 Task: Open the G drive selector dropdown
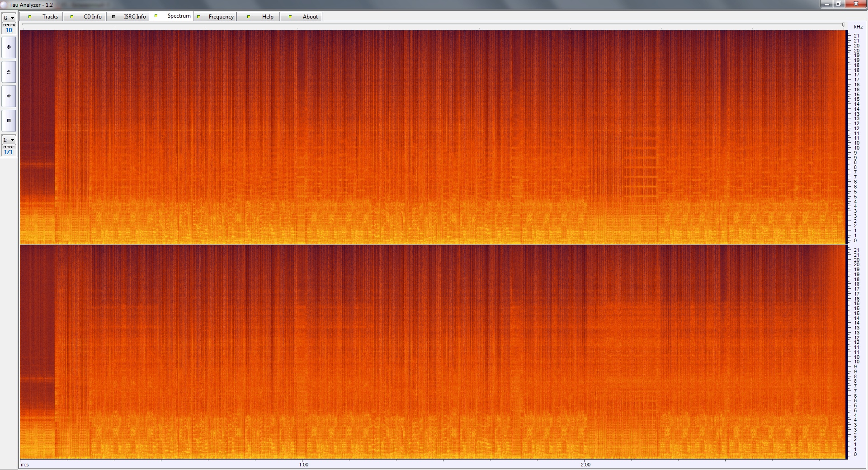(9, 18)
